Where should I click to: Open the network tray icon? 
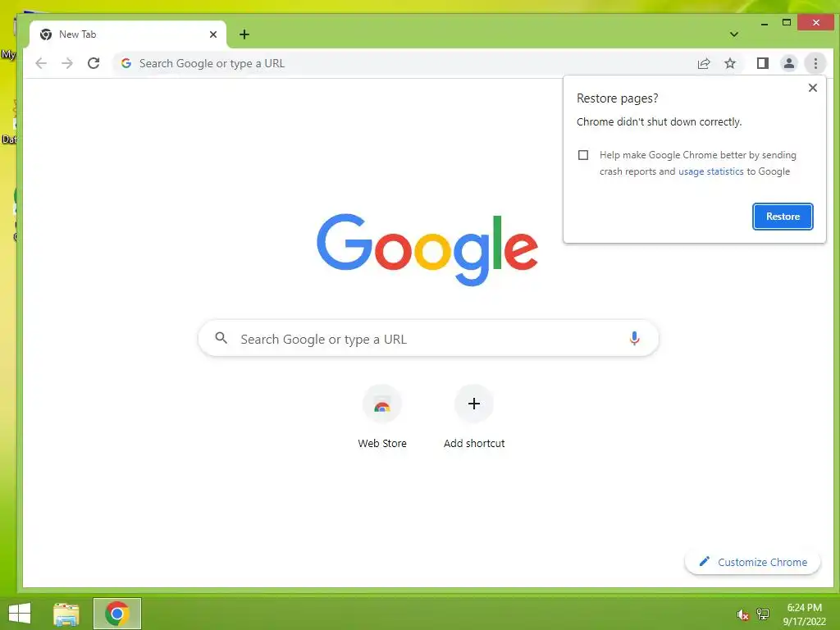click(763, 614)
